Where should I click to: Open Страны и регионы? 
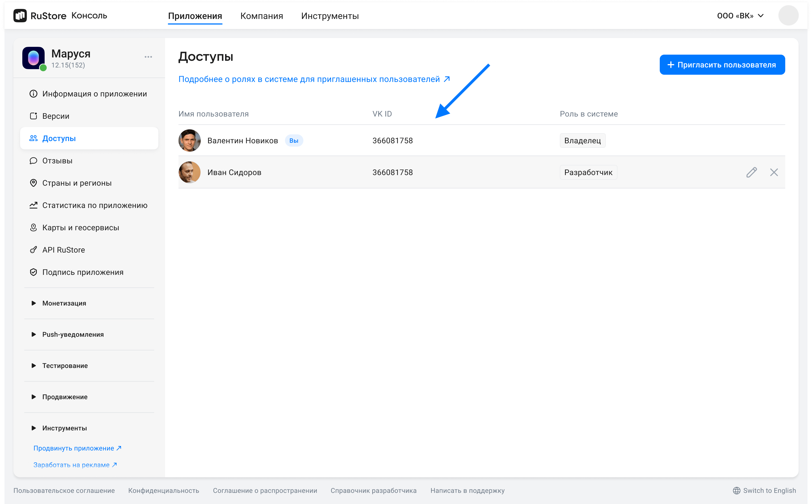click(77, 183)
